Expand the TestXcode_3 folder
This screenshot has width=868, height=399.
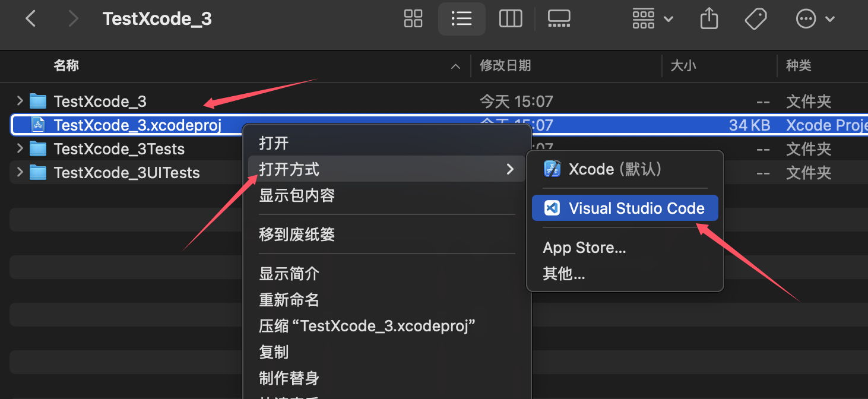point(20,101)
